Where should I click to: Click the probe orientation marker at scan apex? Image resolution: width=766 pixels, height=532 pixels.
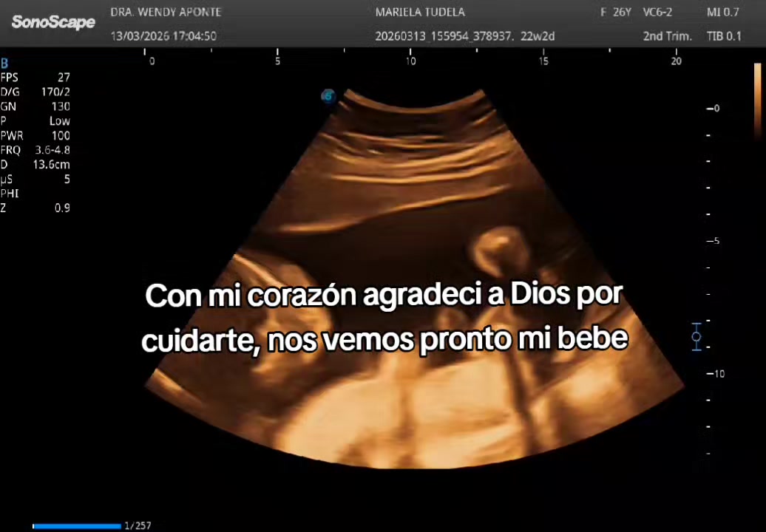(328, 95)
